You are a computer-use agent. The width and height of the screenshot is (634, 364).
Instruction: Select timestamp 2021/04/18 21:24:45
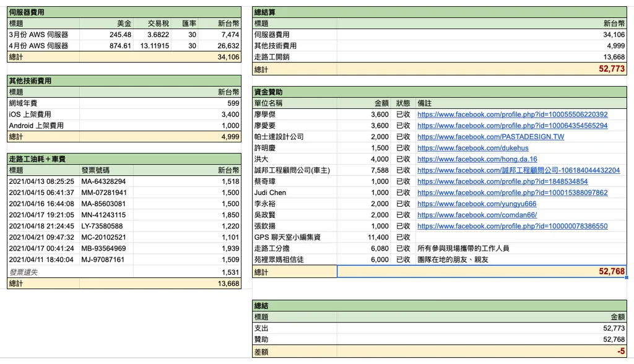tap(43, 226)
